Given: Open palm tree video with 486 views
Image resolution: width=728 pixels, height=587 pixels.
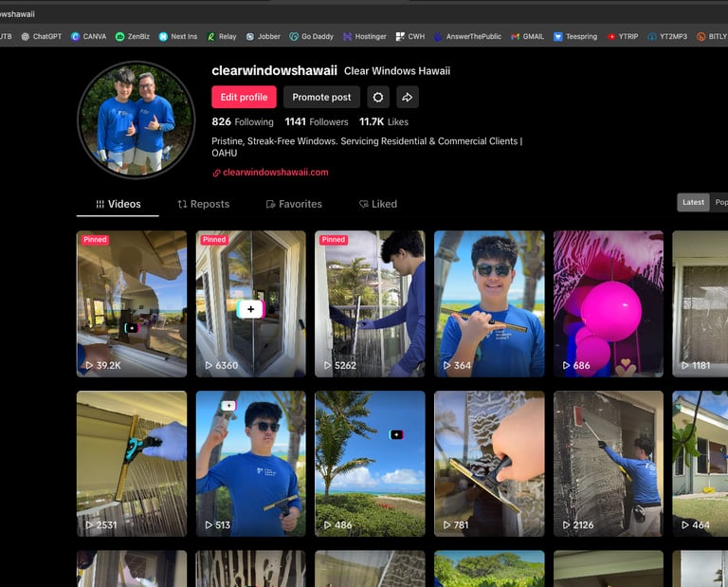Looking at the screenshot, I should (x=370, y=464).
